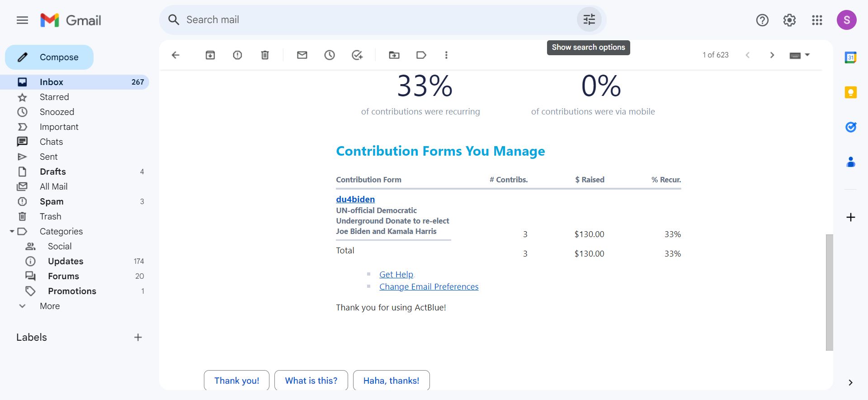This screenshot has width=868, height=400.
Task: Open the Labels tag icon in toolbar
Action: [421, 55]
